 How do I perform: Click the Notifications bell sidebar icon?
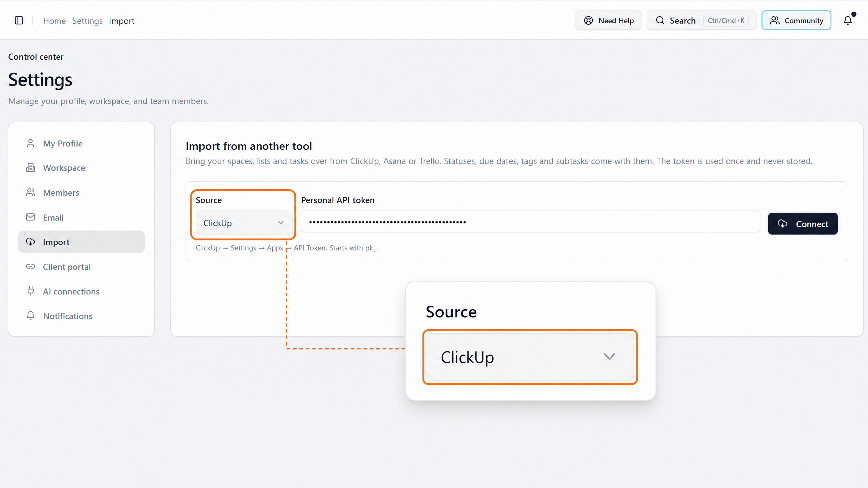30,316
